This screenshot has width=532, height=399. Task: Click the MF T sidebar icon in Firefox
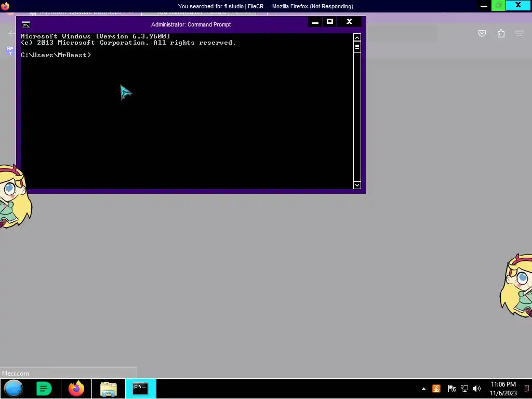(x=10, y=51)
